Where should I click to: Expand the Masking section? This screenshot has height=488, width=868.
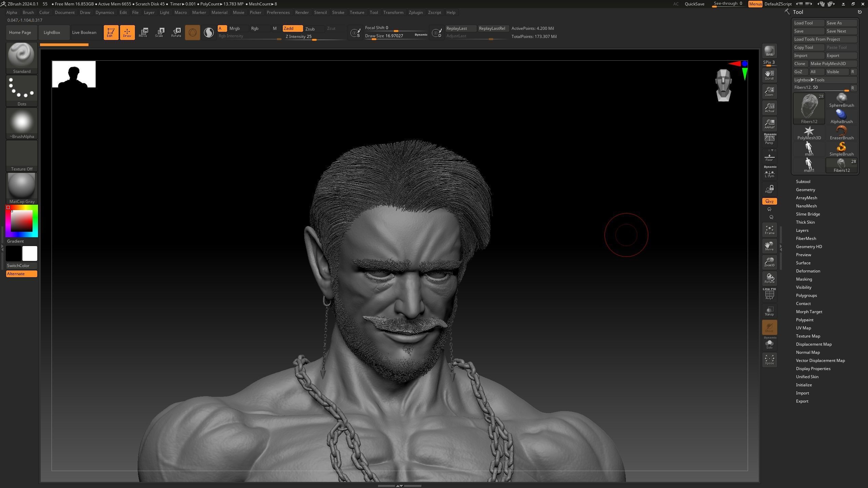tap(804, 279)
